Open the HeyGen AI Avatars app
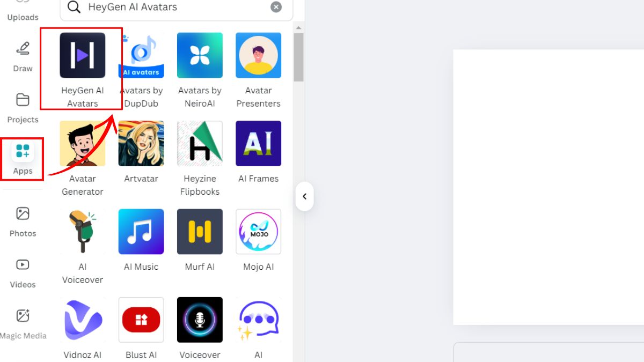 (82, 56)
